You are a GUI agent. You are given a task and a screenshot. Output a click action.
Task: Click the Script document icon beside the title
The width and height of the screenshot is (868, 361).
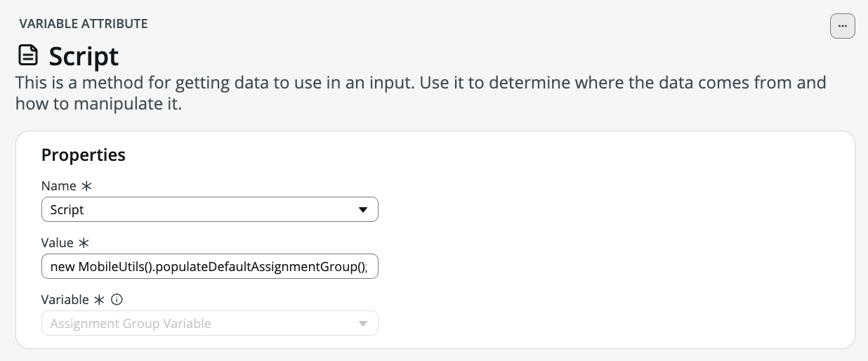coord(28,55)
